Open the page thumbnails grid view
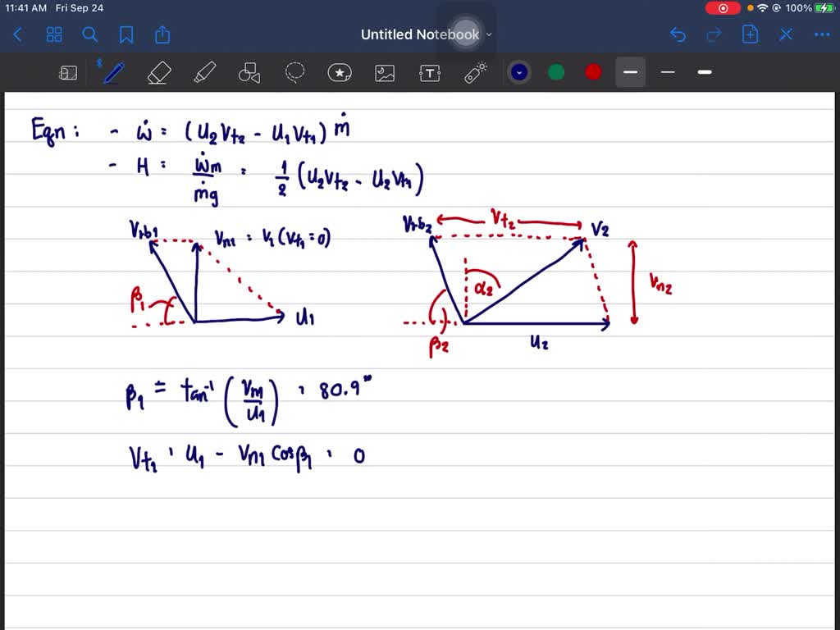This screenshot has height=630, width=840. 54,34
